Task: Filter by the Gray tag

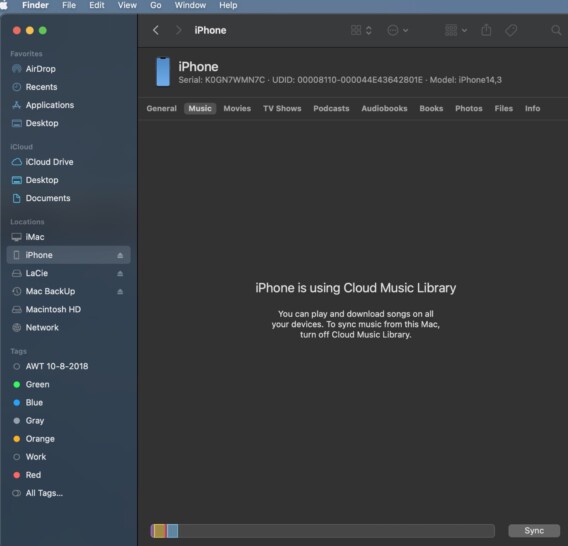Action: (68, 421)
